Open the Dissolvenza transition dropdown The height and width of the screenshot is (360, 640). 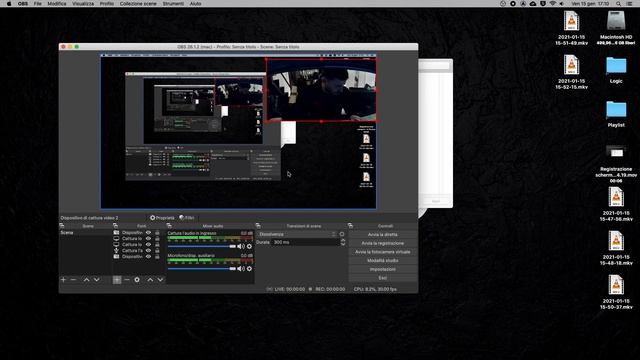tap(297, 234)
